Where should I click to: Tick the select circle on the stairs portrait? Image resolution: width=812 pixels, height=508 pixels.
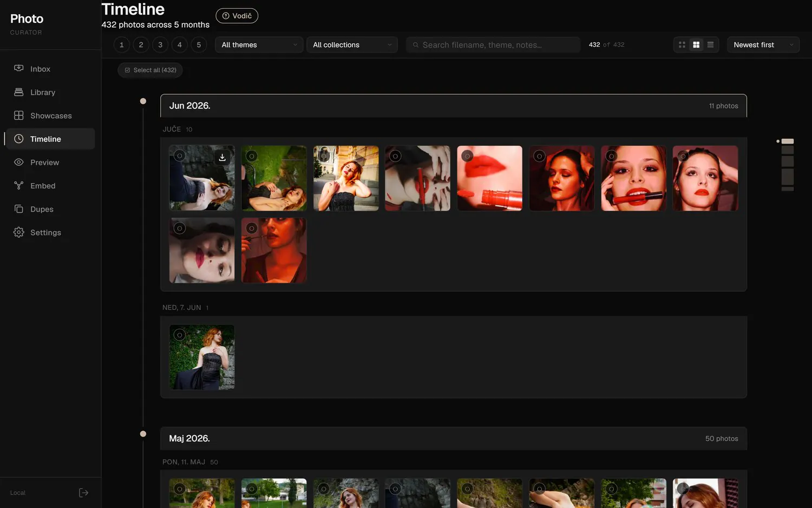[324, 156]
